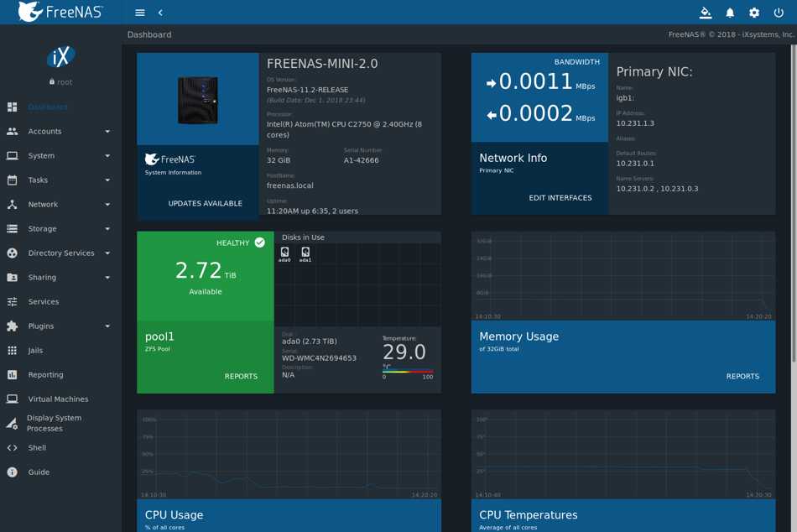The image size is (797, 532).
Task: Click the Accounts people icon
Action: (x=13, y=131)
